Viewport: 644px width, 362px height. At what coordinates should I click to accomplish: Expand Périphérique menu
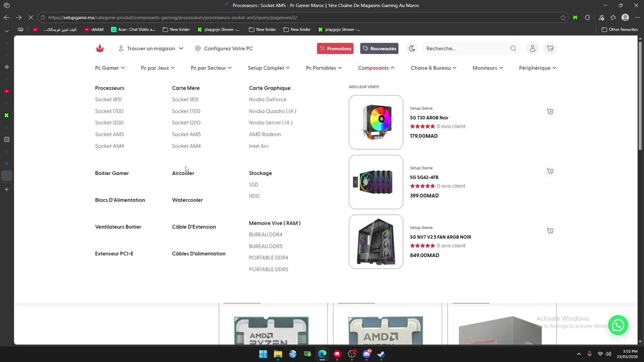tap(537, 68)
